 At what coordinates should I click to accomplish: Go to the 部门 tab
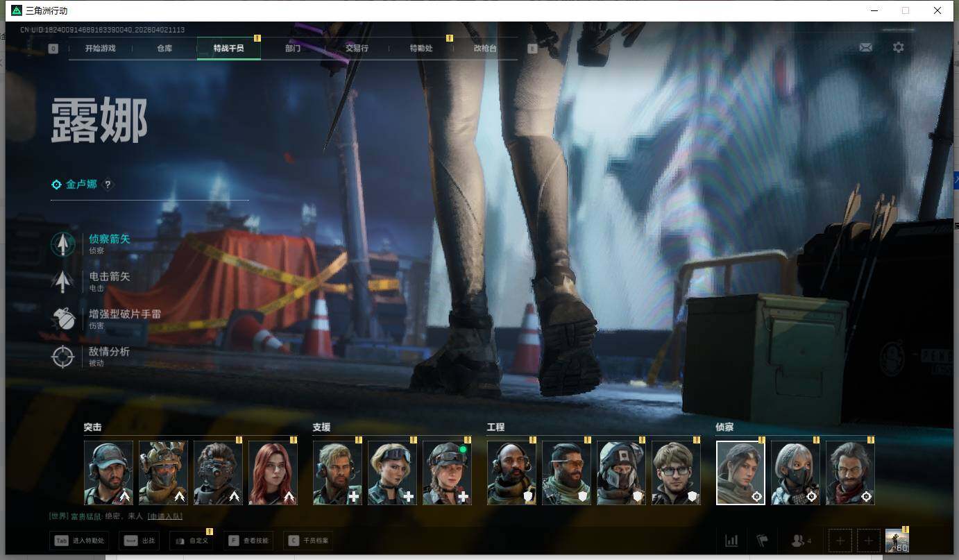tap(293, 49)
